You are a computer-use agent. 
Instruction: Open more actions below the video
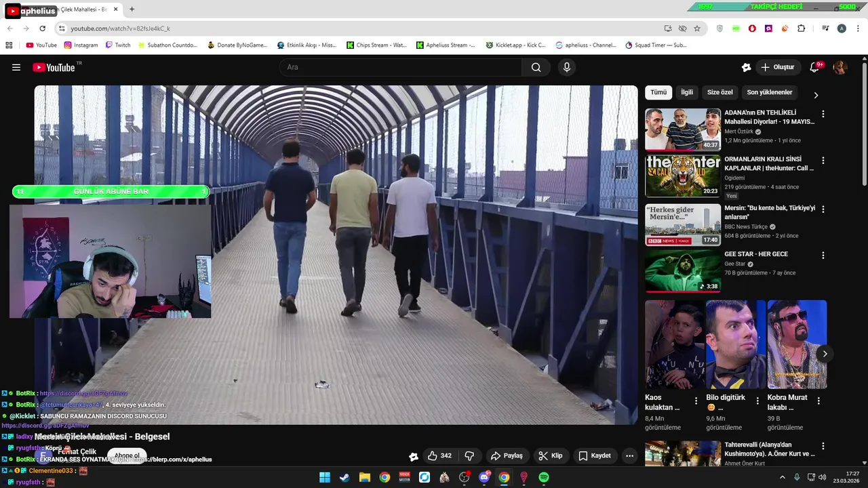pyautogui.click(x=629, y=455)
